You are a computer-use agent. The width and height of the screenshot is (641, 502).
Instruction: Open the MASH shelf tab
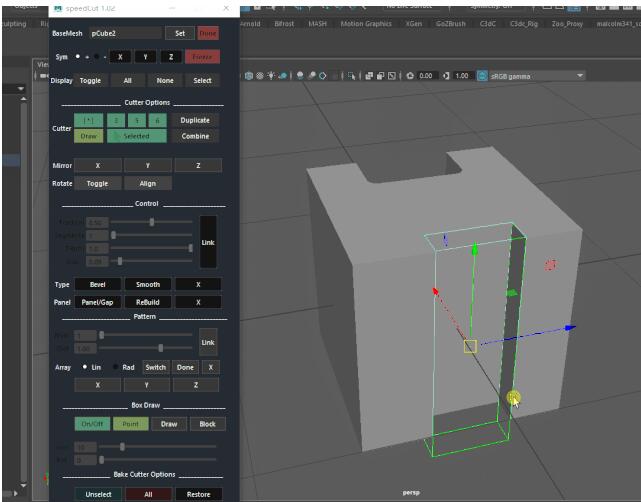pos(317,23)
